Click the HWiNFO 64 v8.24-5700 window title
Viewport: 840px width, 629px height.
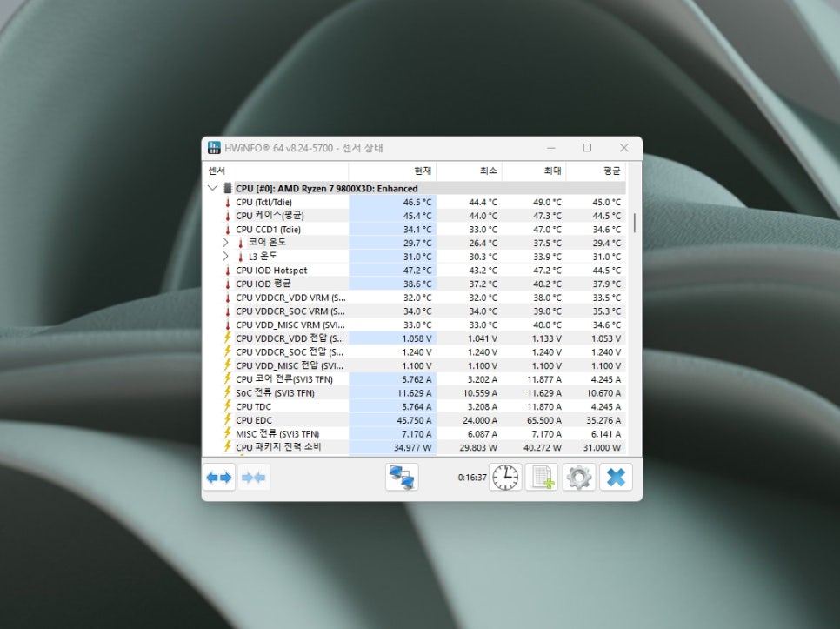click(x=303, y=148)
